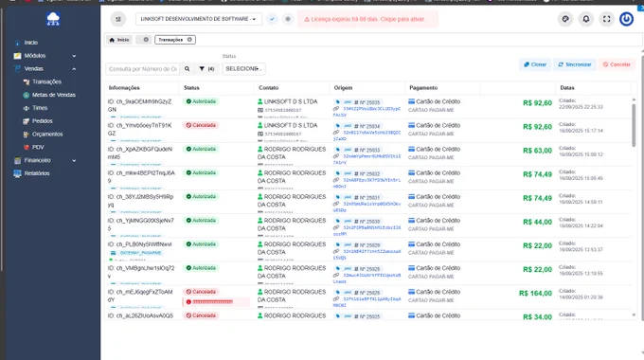Open Metas de Vendas sidebar item

point(54,95)
